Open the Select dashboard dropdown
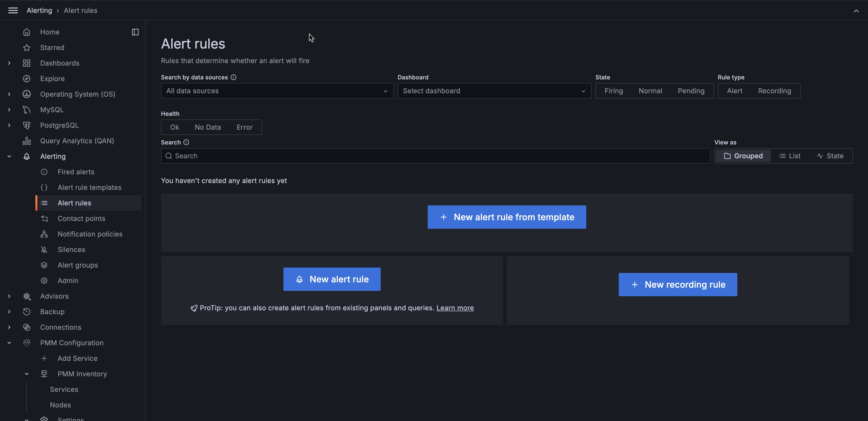This screenshot has height=421, width=868. [x=494, y=91]
